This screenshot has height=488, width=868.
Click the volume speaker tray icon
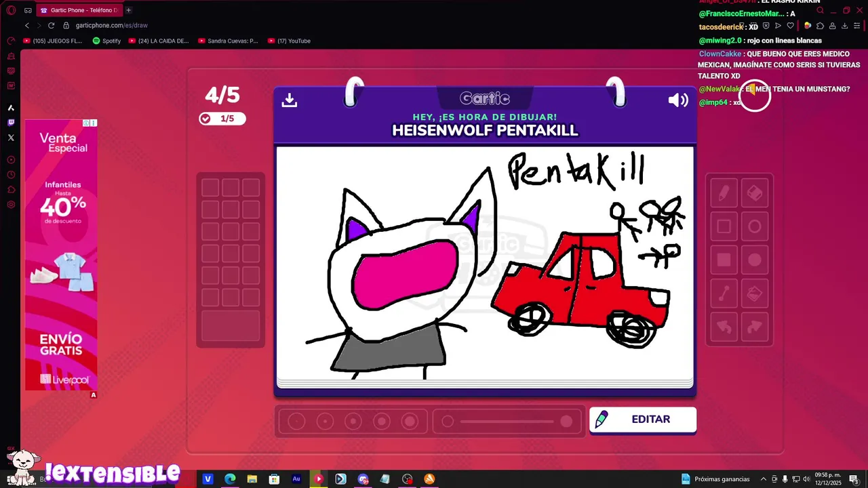point(806,479)
